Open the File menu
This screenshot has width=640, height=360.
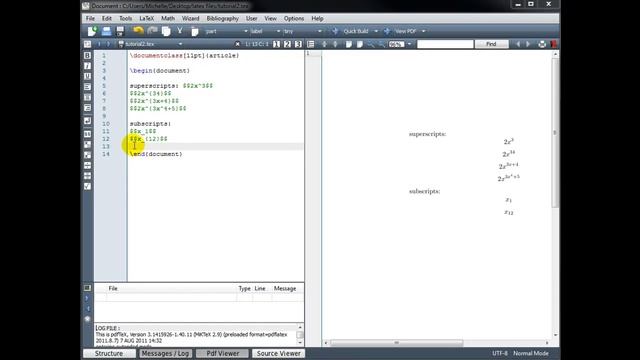click(x=90, y=18)
